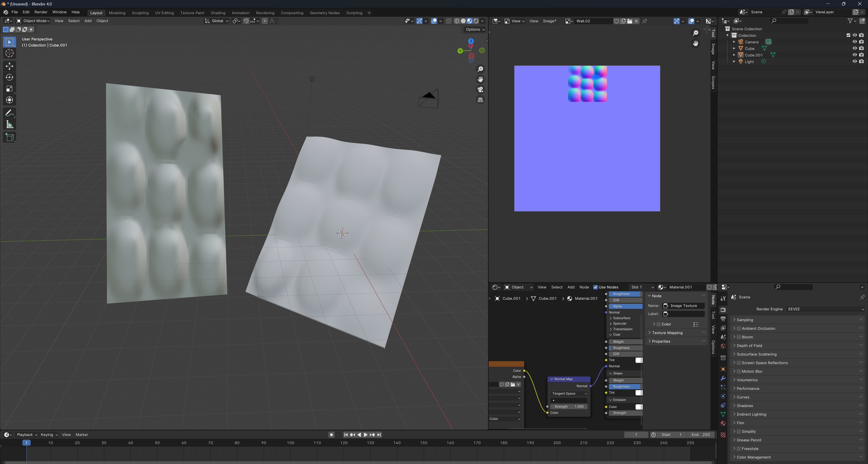The height and width of the screenshot is (464, 868).
Task: Click the Normal Map Strength slider
Action: 569,406
